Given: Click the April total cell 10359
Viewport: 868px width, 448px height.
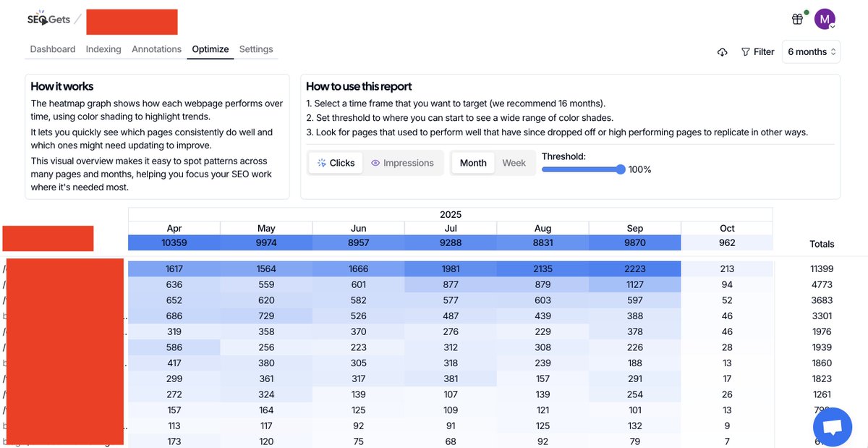Looking at the screenshot, I should click(x=174, y=243).
